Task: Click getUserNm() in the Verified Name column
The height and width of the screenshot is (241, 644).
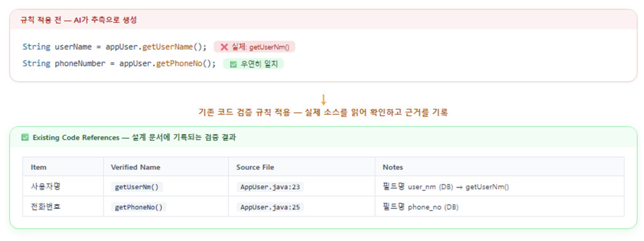Action: coord(137,187)
